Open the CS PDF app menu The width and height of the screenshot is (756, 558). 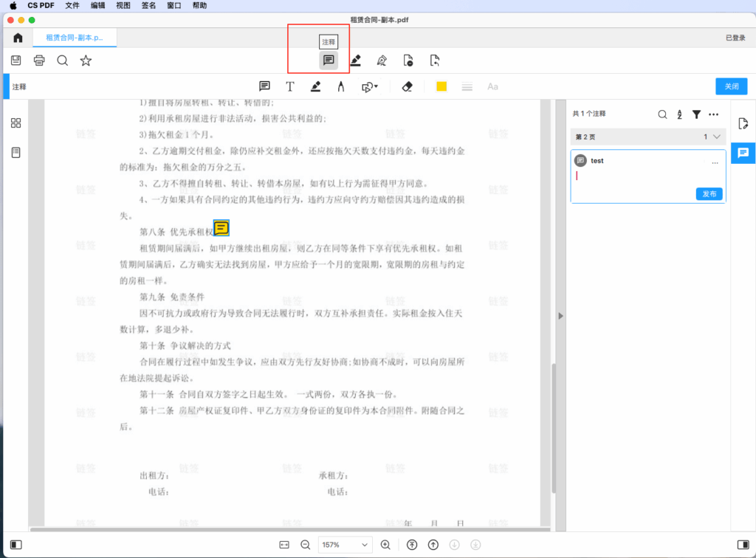41,5
